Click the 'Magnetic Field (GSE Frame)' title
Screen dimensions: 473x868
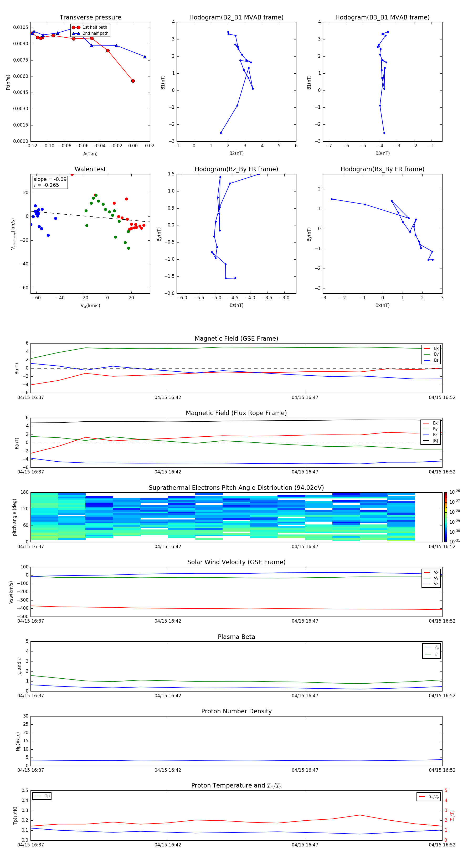click(x=236, y=339)
